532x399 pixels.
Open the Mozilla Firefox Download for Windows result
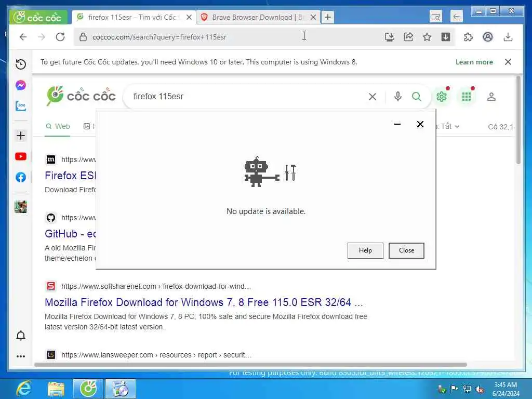(x=204, y=302)
